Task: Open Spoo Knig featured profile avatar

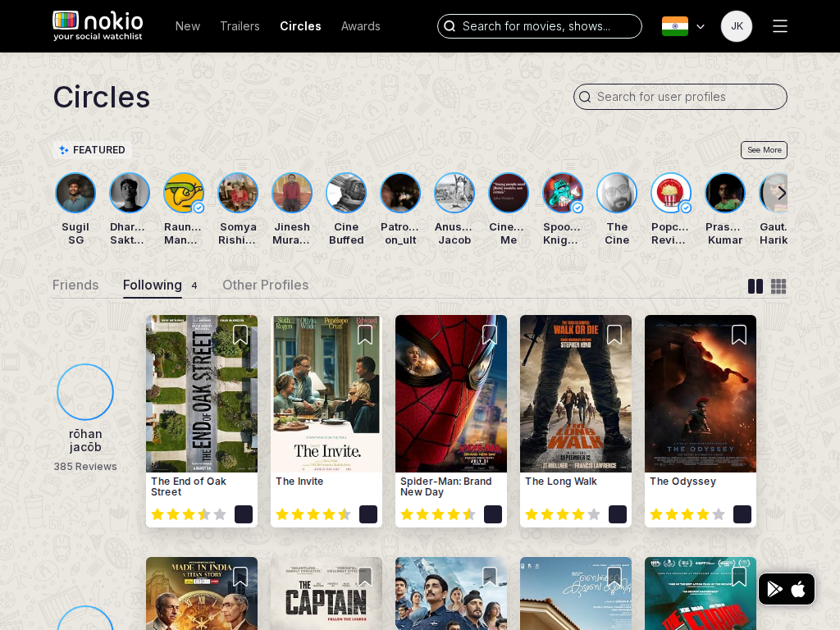Action: 563,193
